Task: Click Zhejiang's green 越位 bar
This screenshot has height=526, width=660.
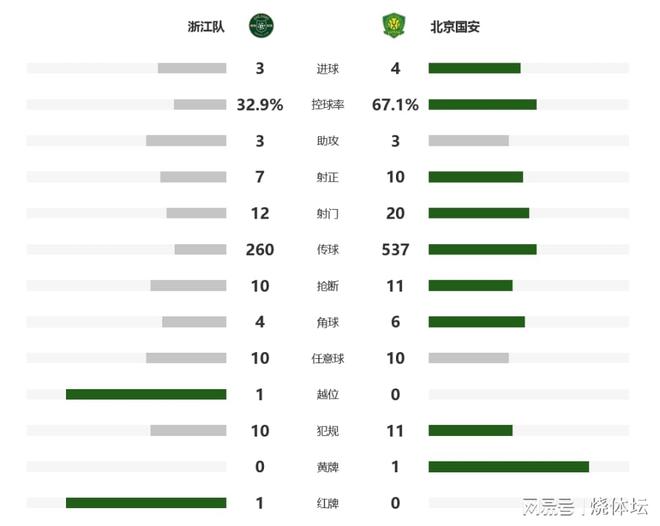Action: click(x=146, y=395)
